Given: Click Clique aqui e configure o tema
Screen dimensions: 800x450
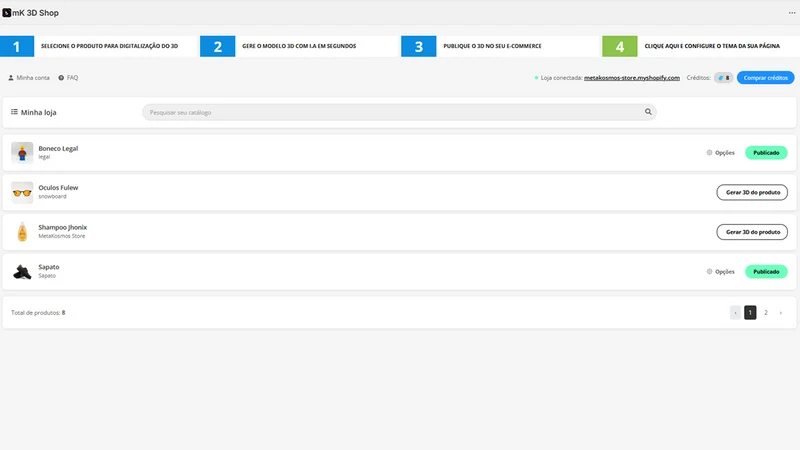Looking at the screenshot, I should 712,46.
